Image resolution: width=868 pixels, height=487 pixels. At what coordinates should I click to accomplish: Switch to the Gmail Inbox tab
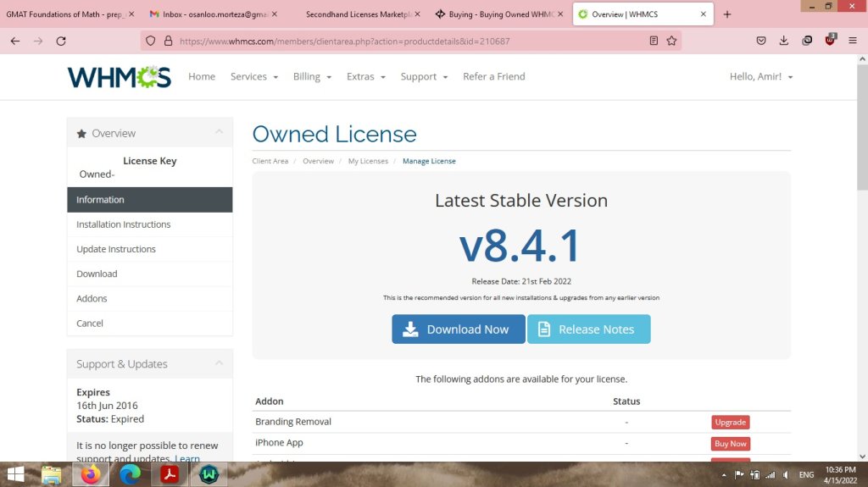[x=209, y=14]
